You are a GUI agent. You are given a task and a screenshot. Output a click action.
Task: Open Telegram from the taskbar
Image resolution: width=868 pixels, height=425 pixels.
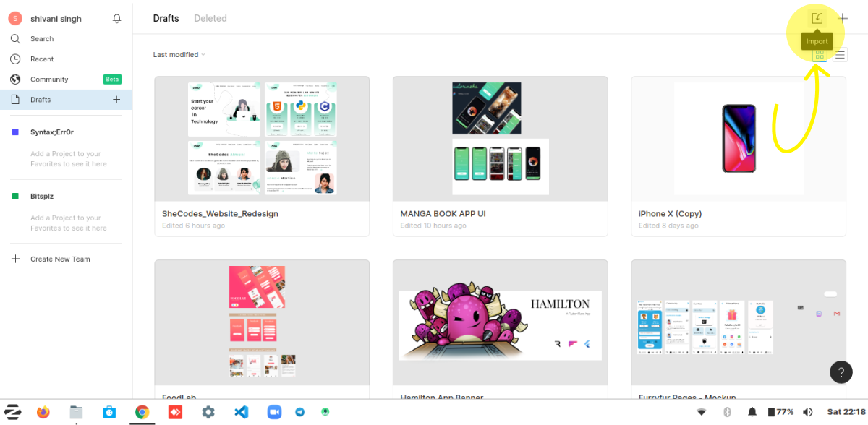coord(299,412)
